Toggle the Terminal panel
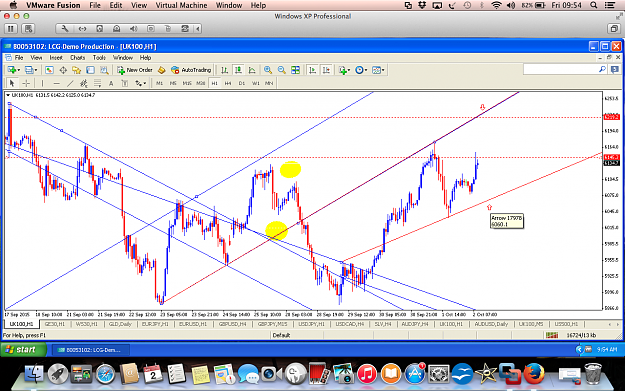Image resolution: width=625 pixels, height=391 pixels. [90, 70]
